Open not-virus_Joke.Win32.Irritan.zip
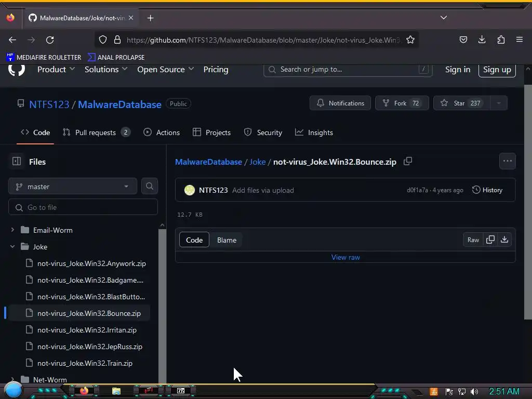Image resolution: width=532 pixels, height=399 pixels. tap(86, 330)
